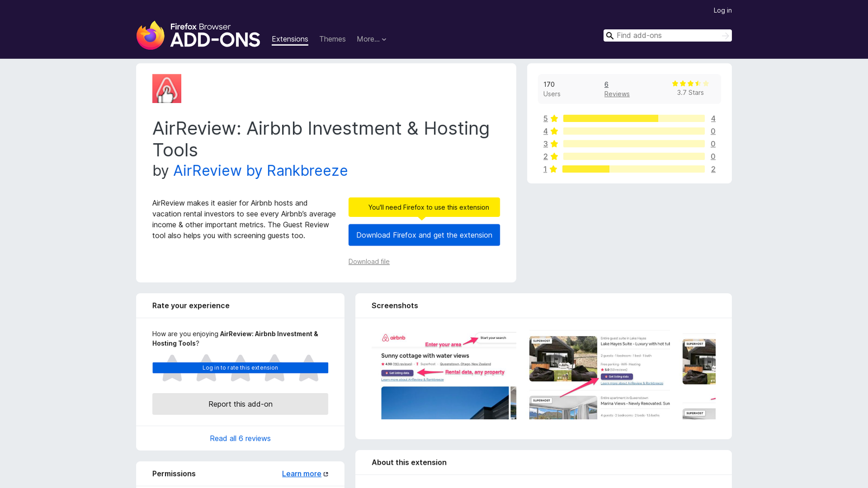The height and width of the screenshot is (488, 868).
Task: Click the star icon in the 5-star row
Action: point(554,119)
